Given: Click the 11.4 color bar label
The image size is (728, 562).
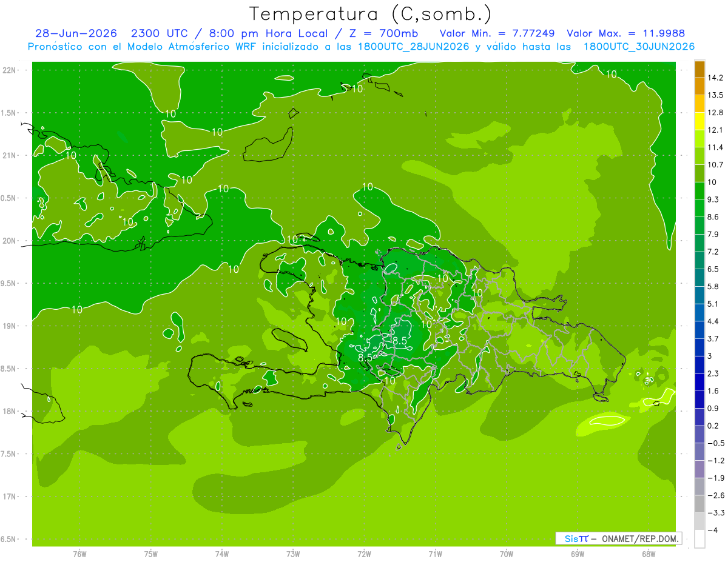Looking at the screenshot, I should [715, 147].
